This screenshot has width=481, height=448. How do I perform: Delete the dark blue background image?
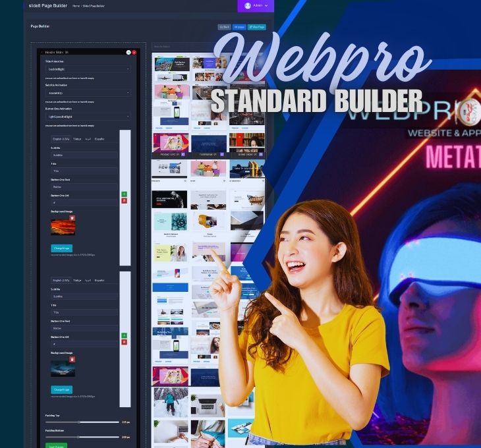72,360
